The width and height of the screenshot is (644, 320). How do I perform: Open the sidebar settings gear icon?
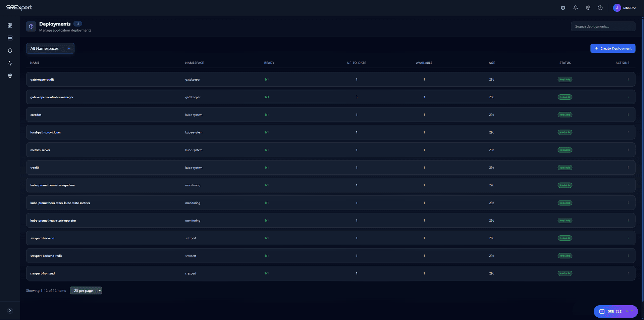pos(10,76)
